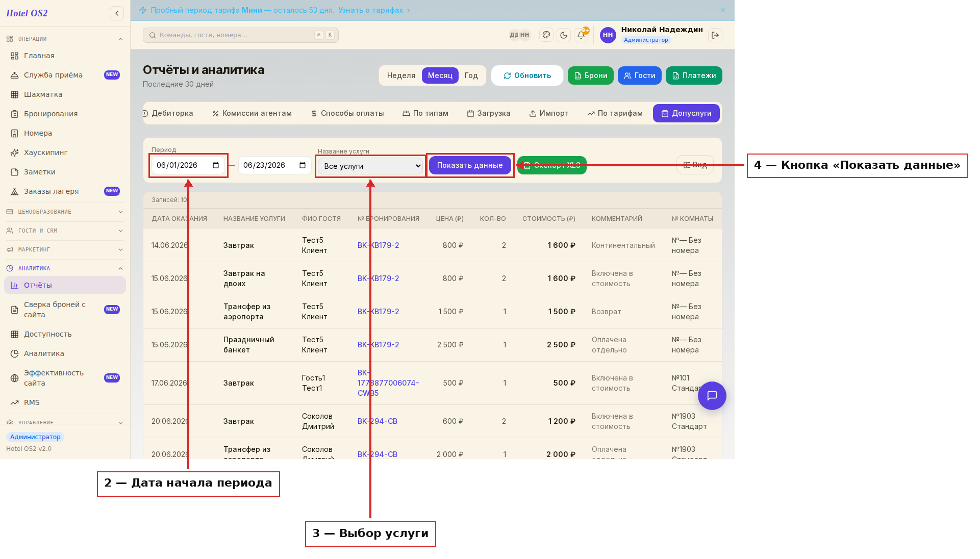
Task: Select the Неделя period toggle
Action: point(401,75)
